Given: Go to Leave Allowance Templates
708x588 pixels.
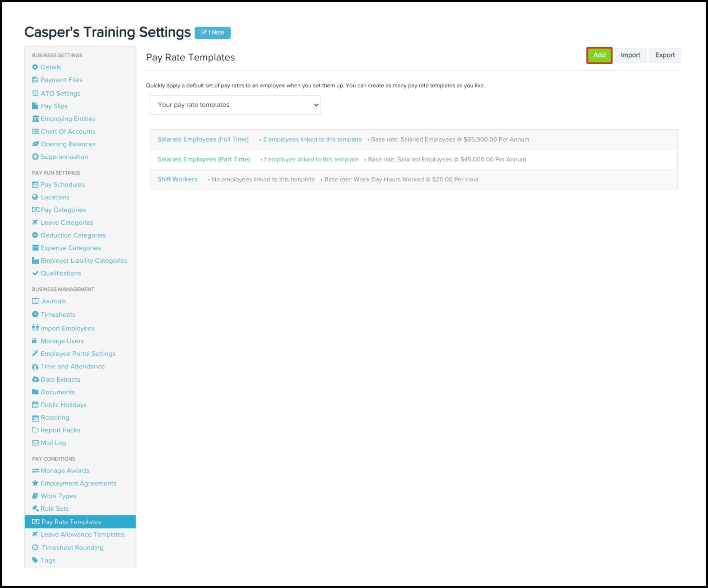Looking at the screenshot, I should (82, 534).
